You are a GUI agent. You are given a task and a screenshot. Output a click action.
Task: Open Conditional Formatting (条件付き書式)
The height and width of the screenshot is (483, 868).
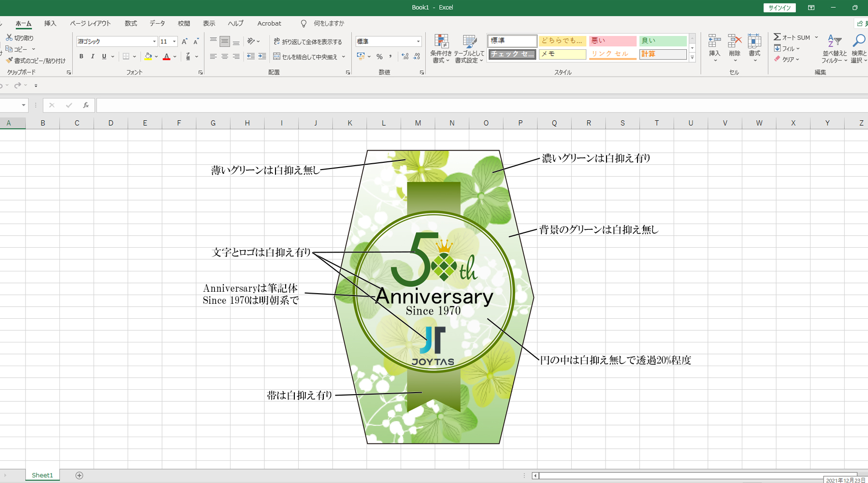coord(441,49)
